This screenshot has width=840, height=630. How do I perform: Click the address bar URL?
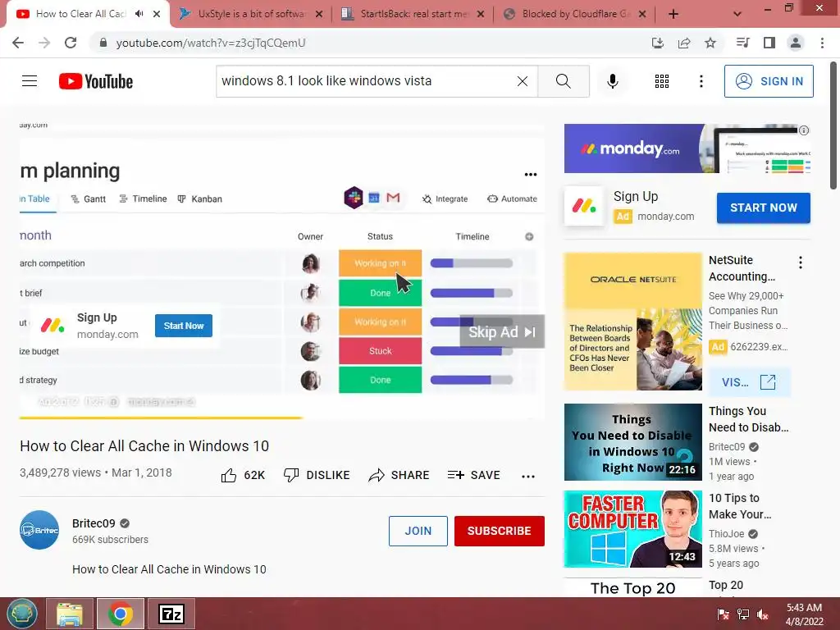coord(211,43)
